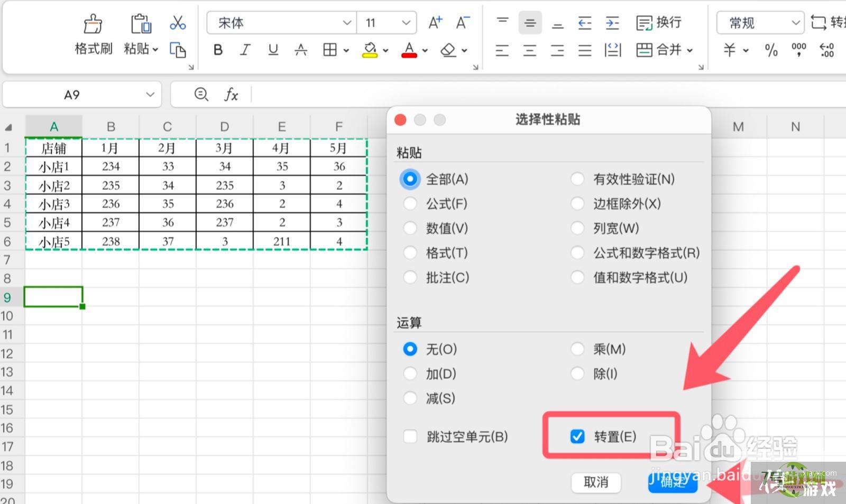Justify text alignment

pyautogui.click(x=585, y=50)
